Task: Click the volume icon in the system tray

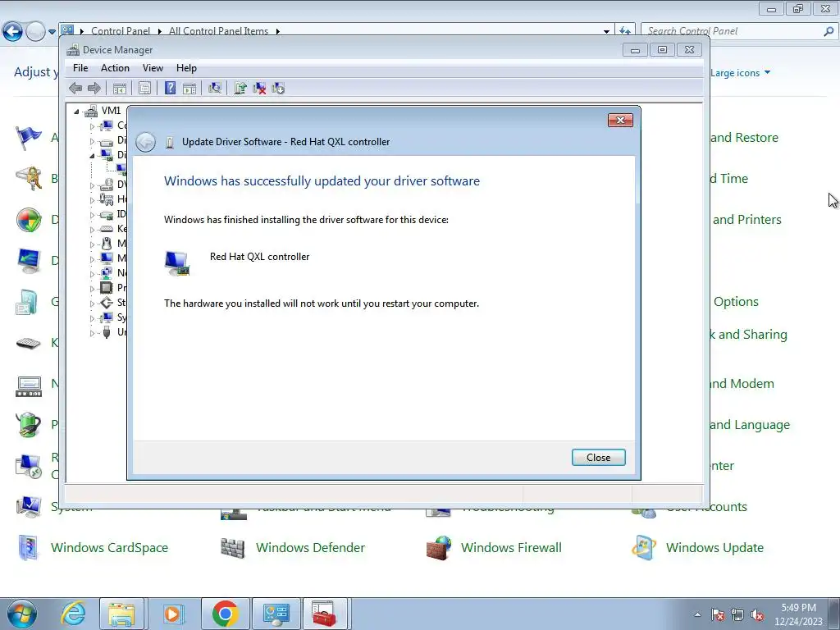Action: click(757, 615)
